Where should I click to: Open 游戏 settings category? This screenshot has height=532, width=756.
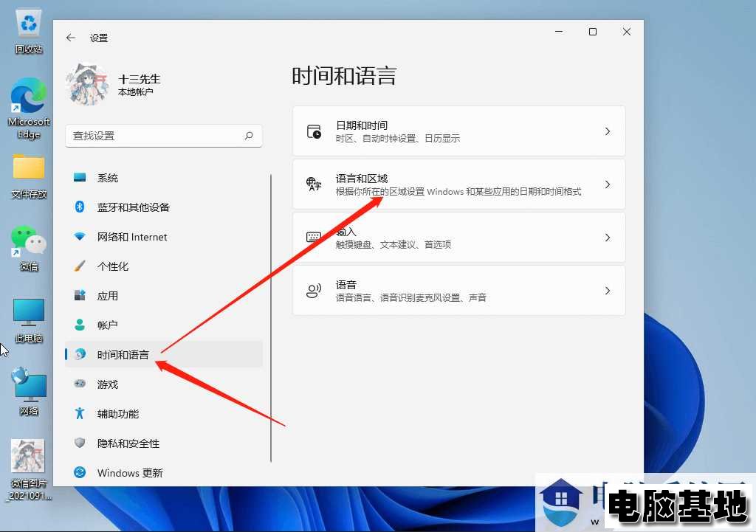tap(164, 384)
